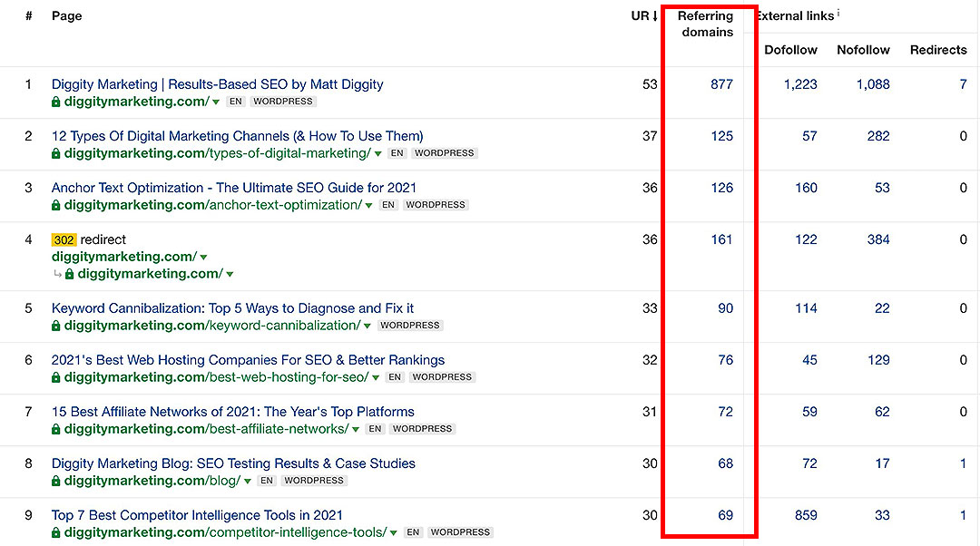Click the lock icon beside diggitymarketing.com/ in row 1
The width and height of the screenshot is (980, 546).
tap(55, 102)
